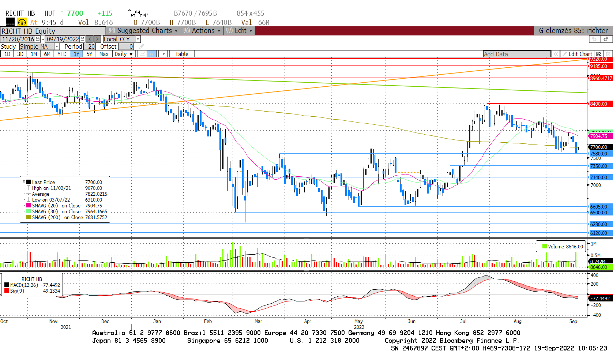Select the 1D range tab
This screenshot has width=613, height=364.
point(7,54)
